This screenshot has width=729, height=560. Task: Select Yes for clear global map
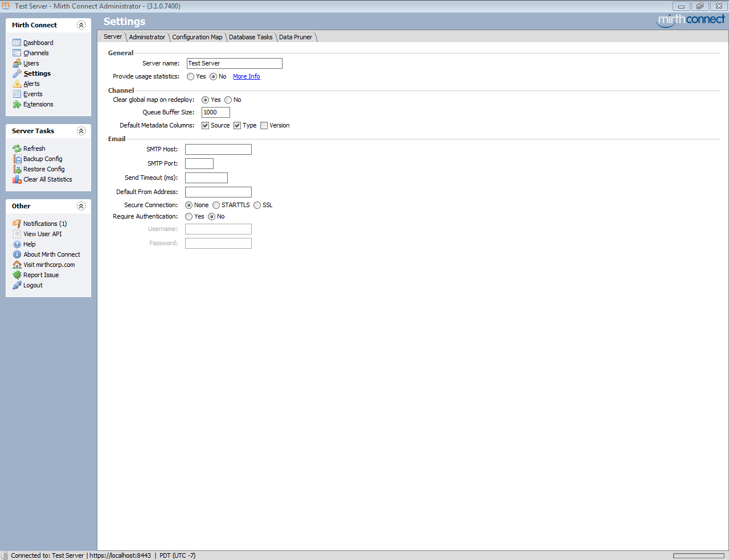(205, 100)
